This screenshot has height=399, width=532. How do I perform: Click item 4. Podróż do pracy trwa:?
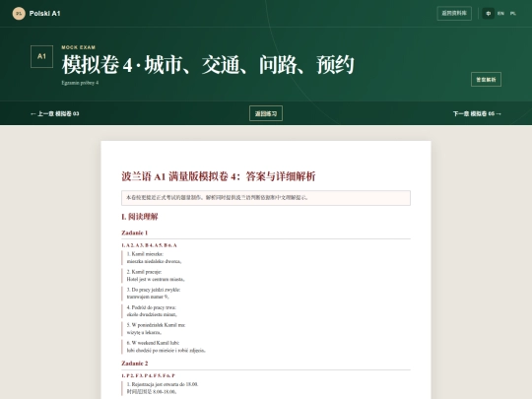(x=152, y=307)
